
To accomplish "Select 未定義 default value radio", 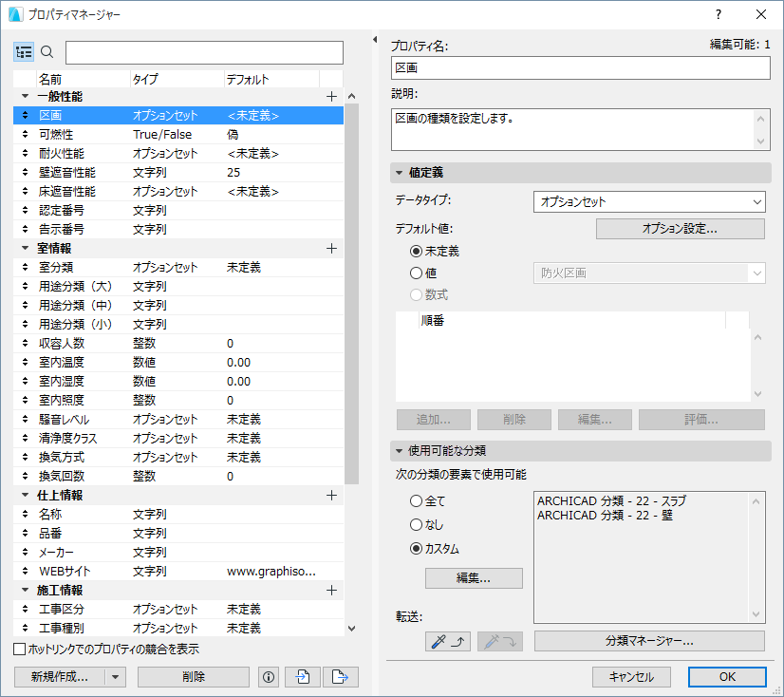I will [416, 252].
